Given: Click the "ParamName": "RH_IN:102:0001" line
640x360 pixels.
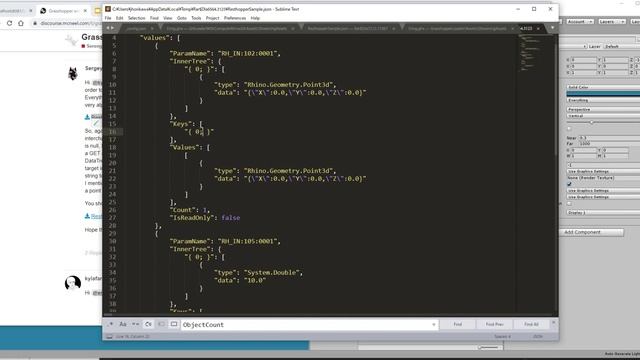Looking at the screenshot, I should (x=225, y=53).
